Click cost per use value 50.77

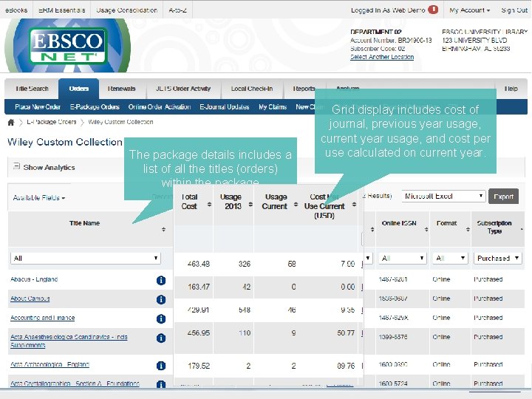click(x=346, y=332)
